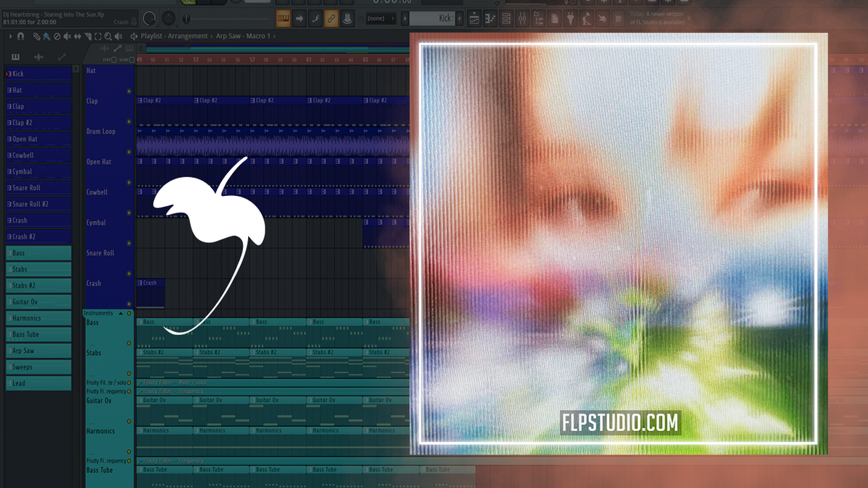This screenshot has width=868, height=488.
Task: Open the Plugin Picker plug icon
Action: coord(569,18)
